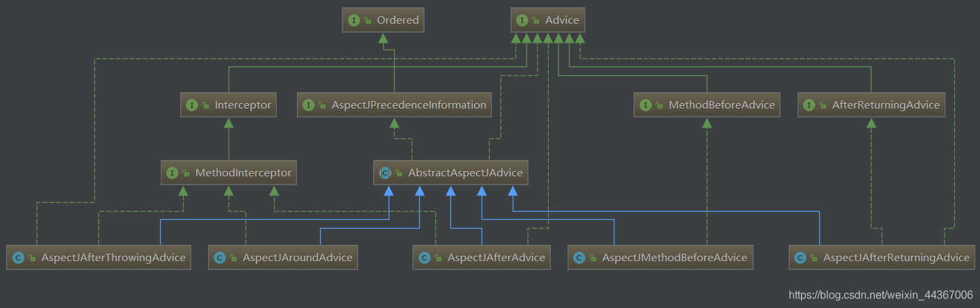The height and width of the screenshot is (308, 980).
Task: Click the class icon of AspectJAroundAdvice
Action: coord(220,258)
